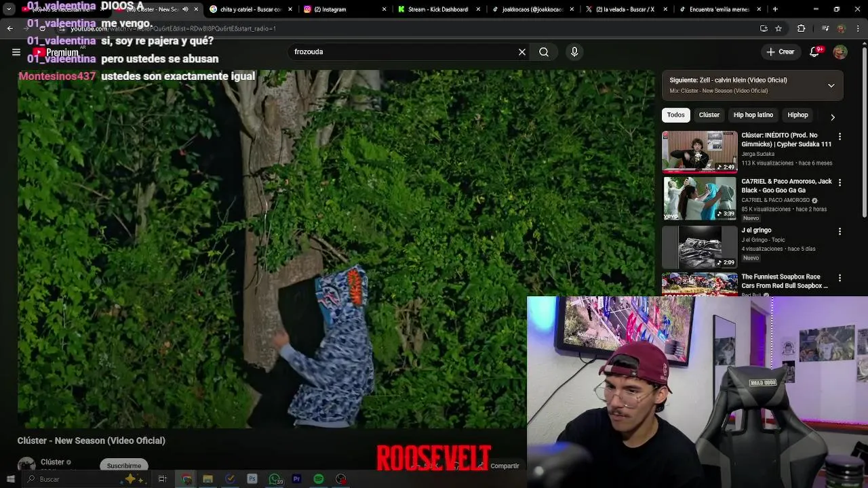
Task: Select the Hiphop filter chip
Action: coord(798,115)
